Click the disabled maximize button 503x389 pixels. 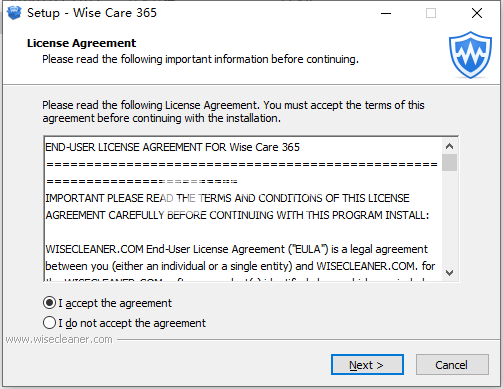point(431,13)
